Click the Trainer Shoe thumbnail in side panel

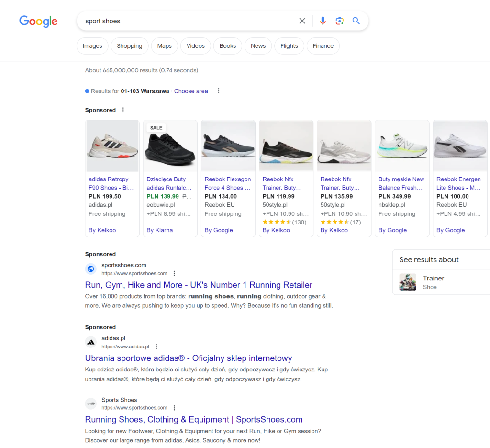408,282
